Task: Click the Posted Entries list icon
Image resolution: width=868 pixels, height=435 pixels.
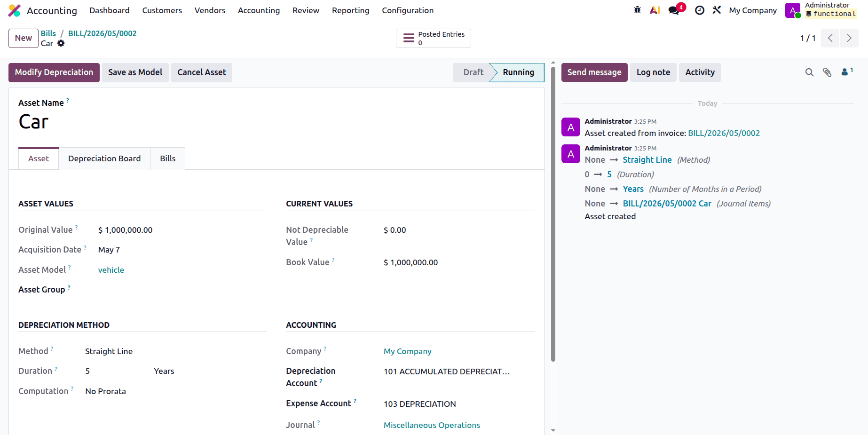Action: pyautogui.click(x=409, y=38)
